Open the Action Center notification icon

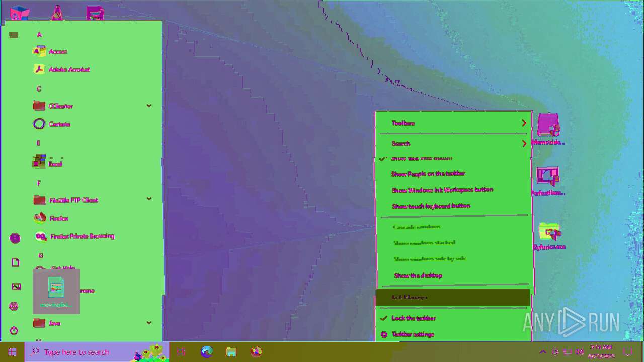pos(627,352)
